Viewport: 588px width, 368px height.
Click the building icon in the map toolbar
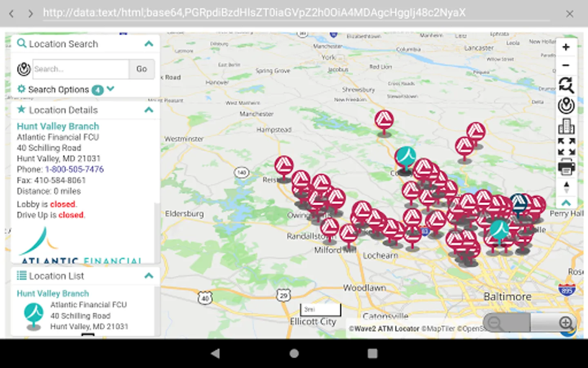(566, 126)
